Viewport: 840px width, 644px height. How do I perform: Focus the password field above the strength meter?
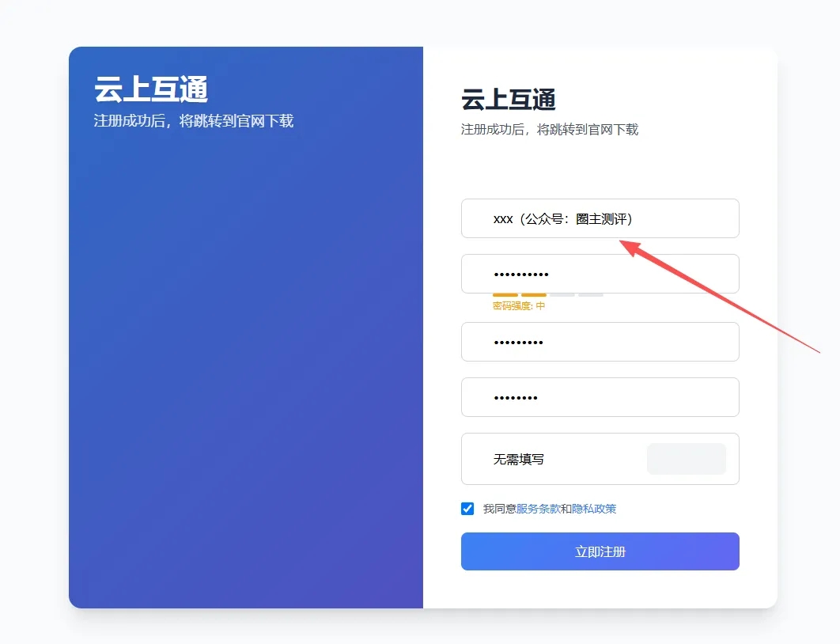pos(600,274)
